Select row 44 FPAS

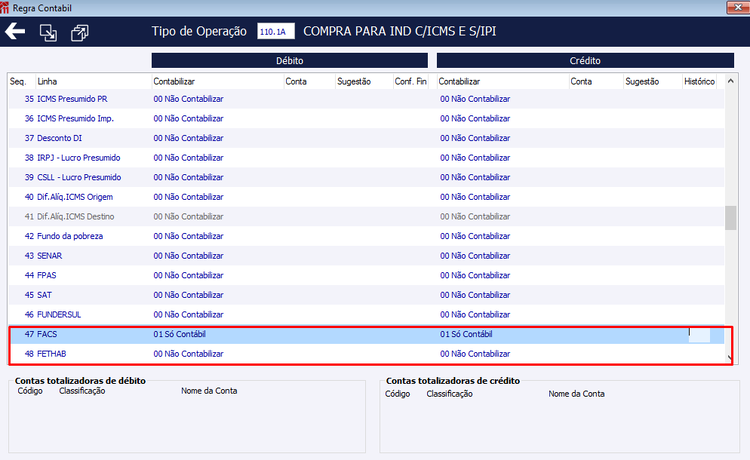366,275
